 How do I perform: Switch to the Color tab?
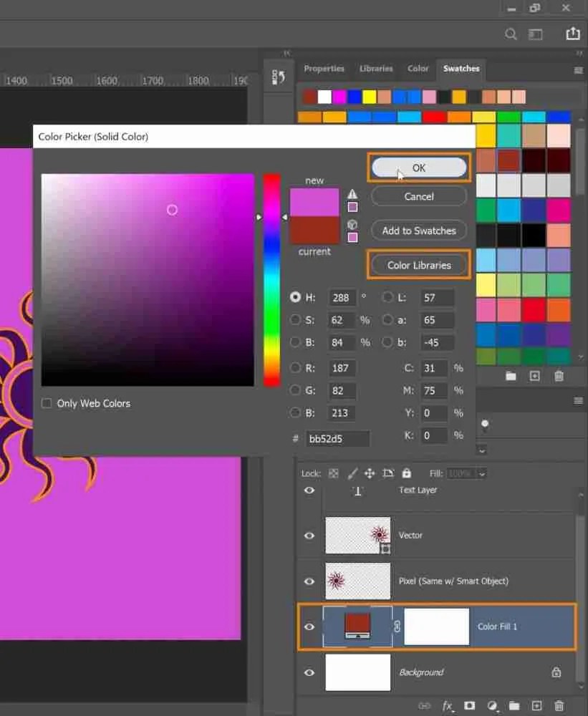click(x=418, y=68)
